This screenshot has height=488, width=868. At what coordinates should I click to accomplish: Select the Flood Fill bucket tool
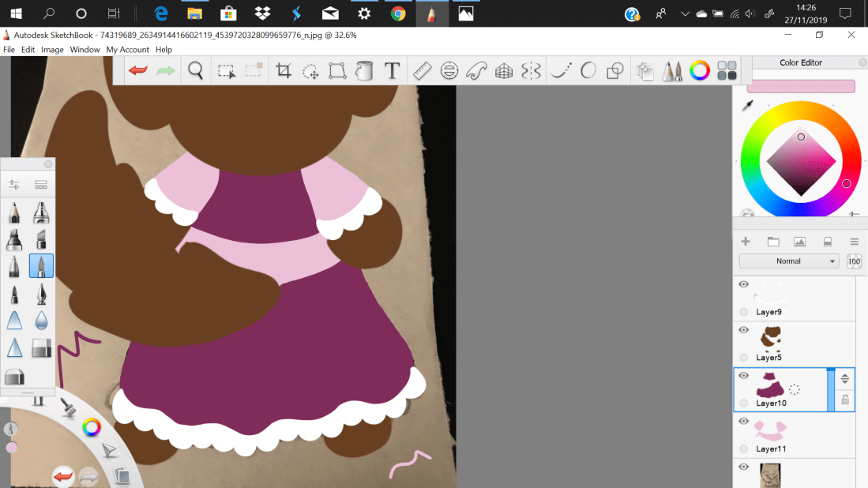364,71
